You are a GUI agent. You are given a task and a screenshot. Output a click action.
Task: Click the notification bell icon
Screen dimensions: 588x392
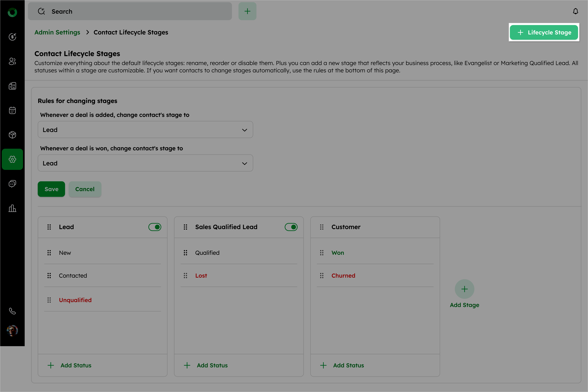tap(575, 11)
